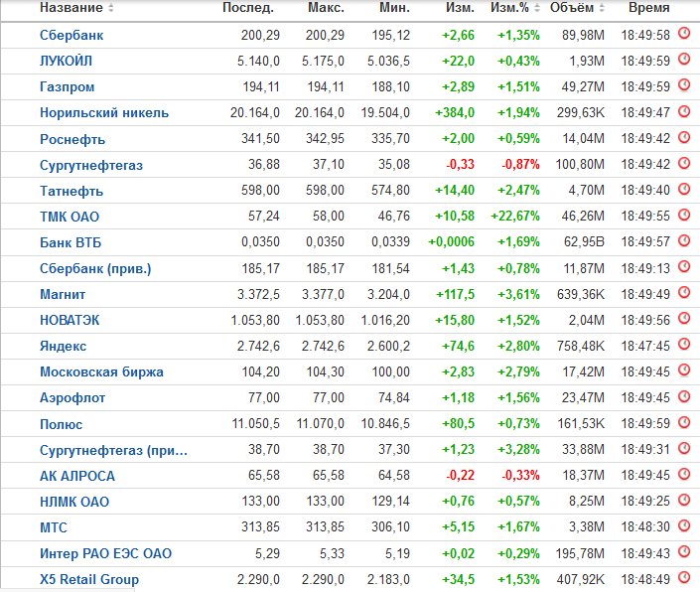The image size is (700, 592).
Task: Open the Аэрофлот stock link
Action: coord(72,397)
